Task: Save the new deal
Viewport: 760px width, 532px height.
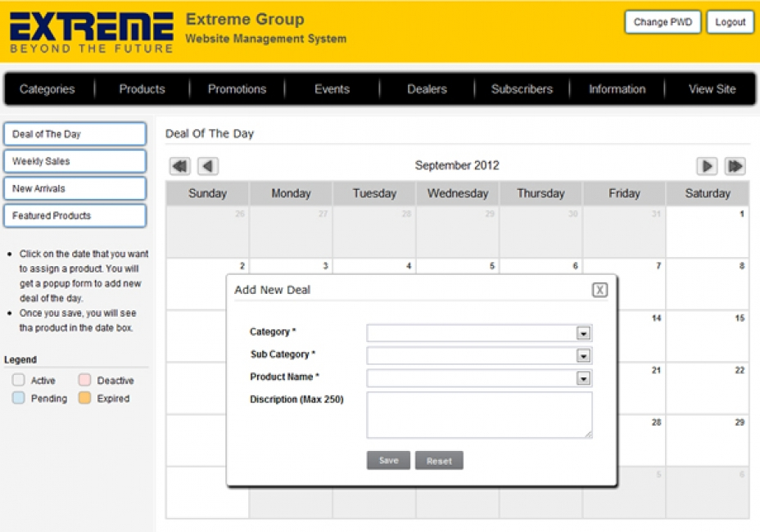Action: tap(389, 460)
